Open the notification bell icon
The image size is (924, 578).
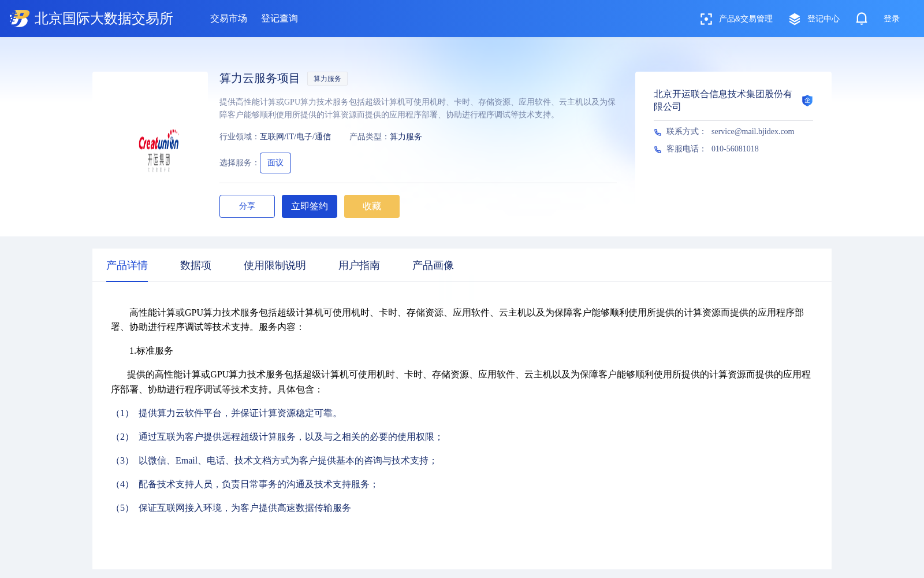861,18
